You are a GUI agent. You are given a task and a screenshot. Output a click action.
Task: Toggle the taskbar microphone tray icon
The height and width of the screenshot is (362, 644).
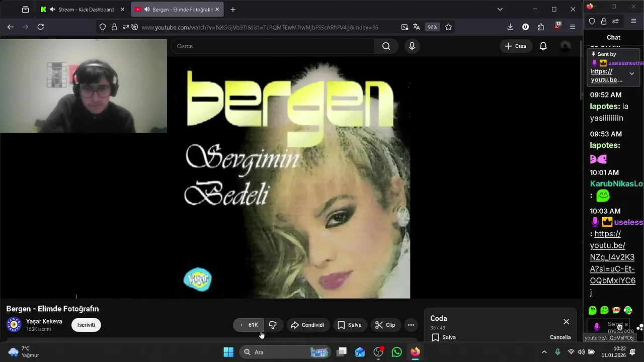557,352
